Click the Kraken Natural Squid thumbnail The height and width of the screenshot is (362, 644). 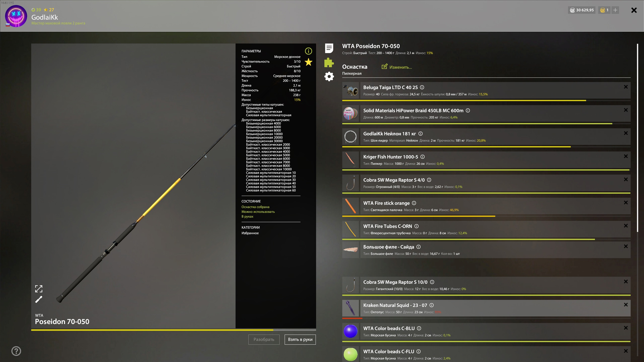click(351, 308)
